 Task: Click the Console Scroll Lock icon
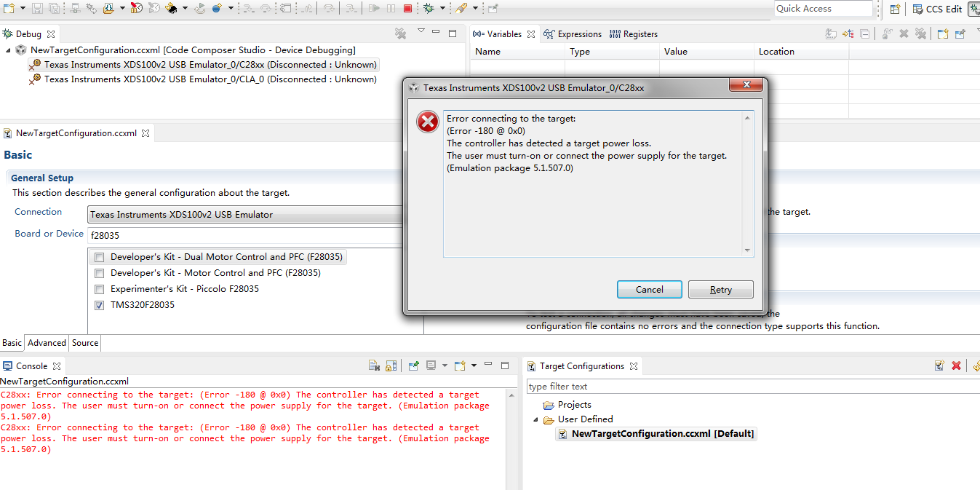click(x=391, y=365)
